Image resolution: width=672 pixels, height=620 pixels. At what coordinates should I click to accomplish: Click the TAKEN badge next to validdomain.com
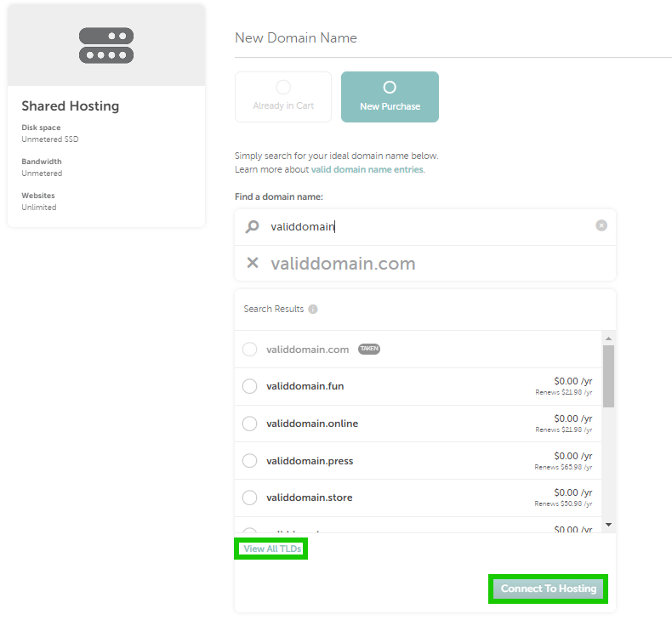click(369, 349)
